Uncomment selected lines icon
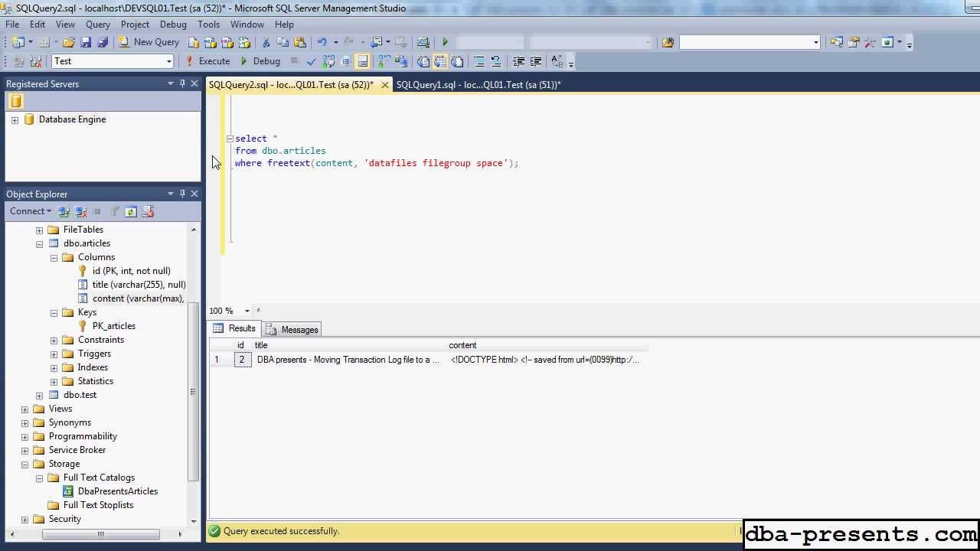The image size is (980, 551). 495,61
